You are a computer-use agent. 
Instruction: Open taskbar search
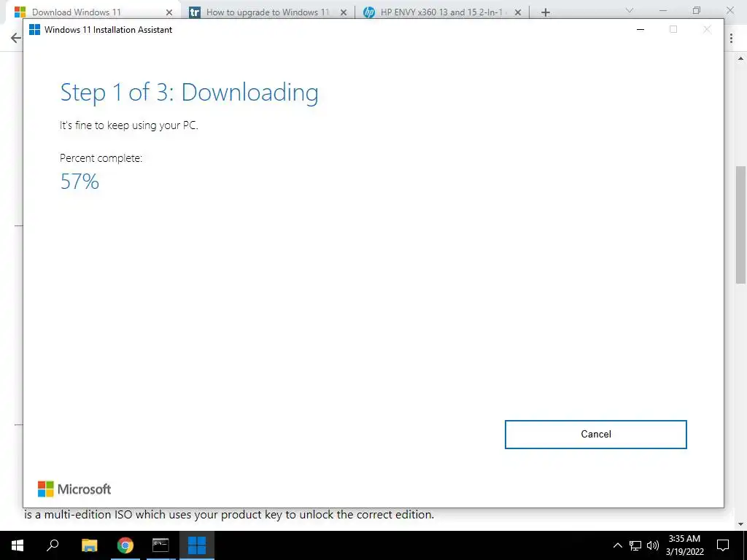pos(53,545)
